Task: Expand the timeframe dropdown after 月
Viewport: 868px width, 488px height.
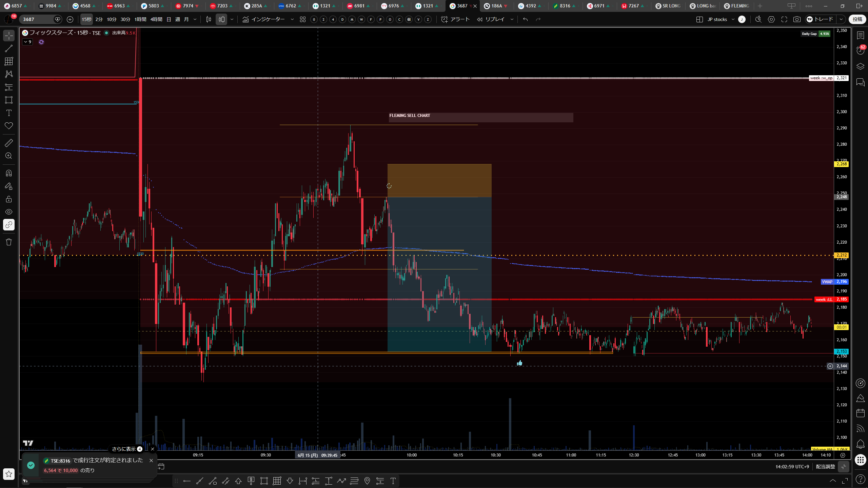Action: tap(195, 19)
